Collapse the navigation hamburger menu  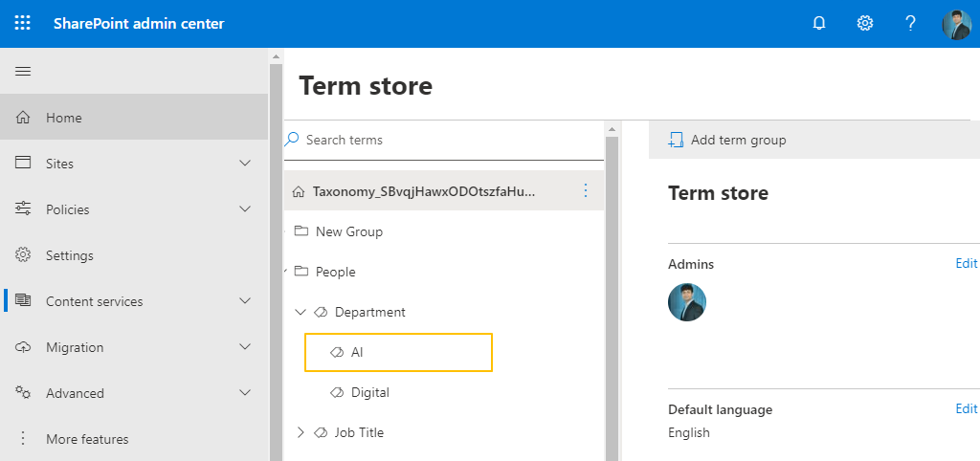coord(23,72)
